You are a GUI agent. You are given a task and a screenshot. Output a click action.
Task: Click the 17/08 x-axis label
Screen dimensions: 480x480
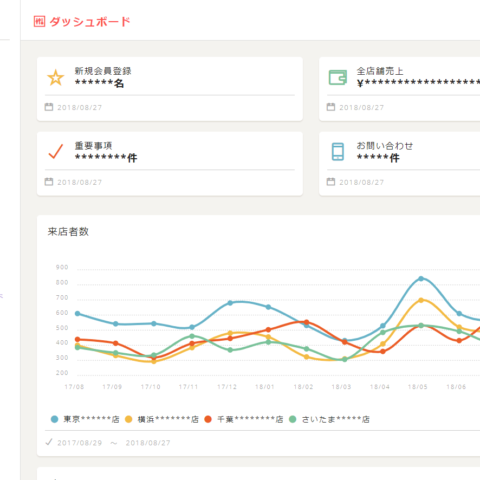[x=74, y=387]
